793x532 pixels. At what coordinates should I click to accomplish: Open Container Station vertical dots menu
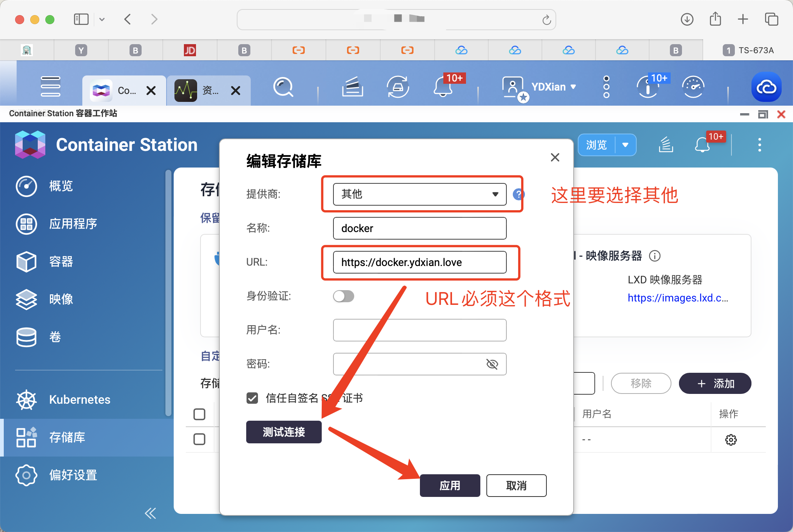point(760,145)
